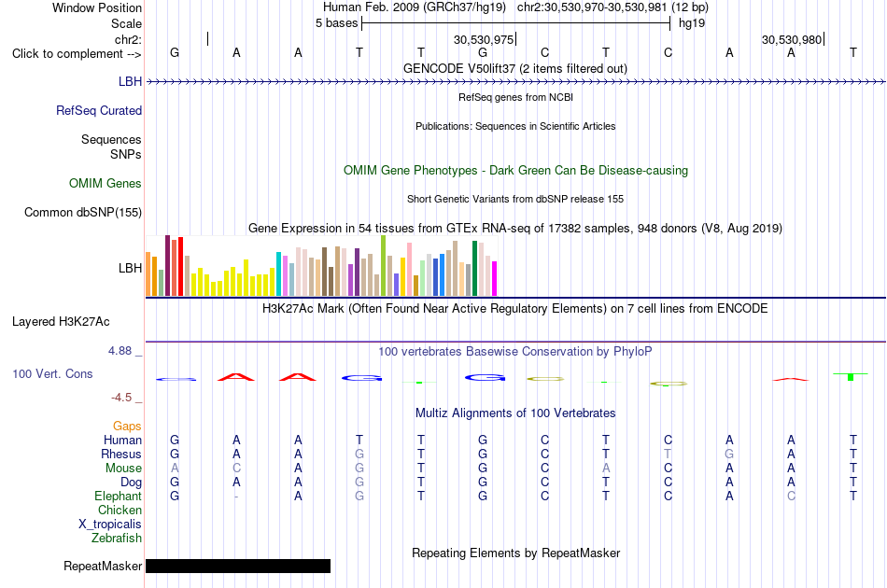Click 'Multiz Alignments of 100 Vertebrates' title
This screenshot has width=887, height=588.
tap(515, 413)
